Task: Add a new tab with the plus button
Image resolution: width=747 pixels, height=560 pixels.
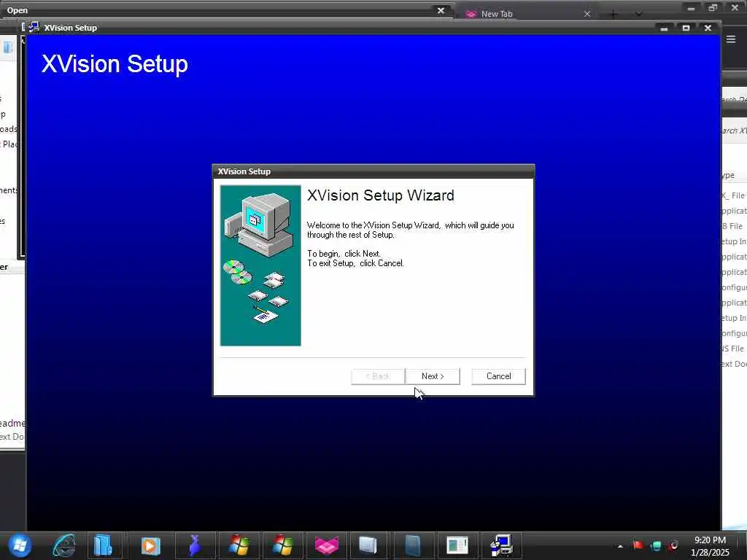Action: (613, 15)
